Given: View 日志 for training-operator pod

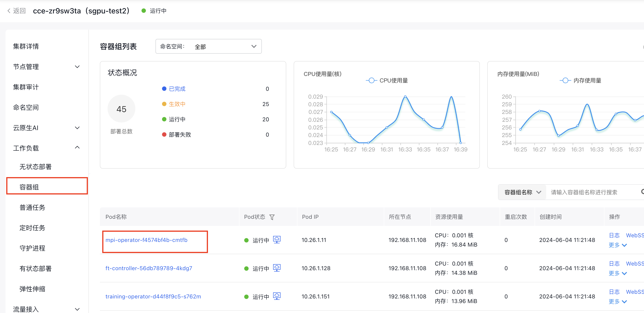Looking at the screenshot, I should (614, 292).
